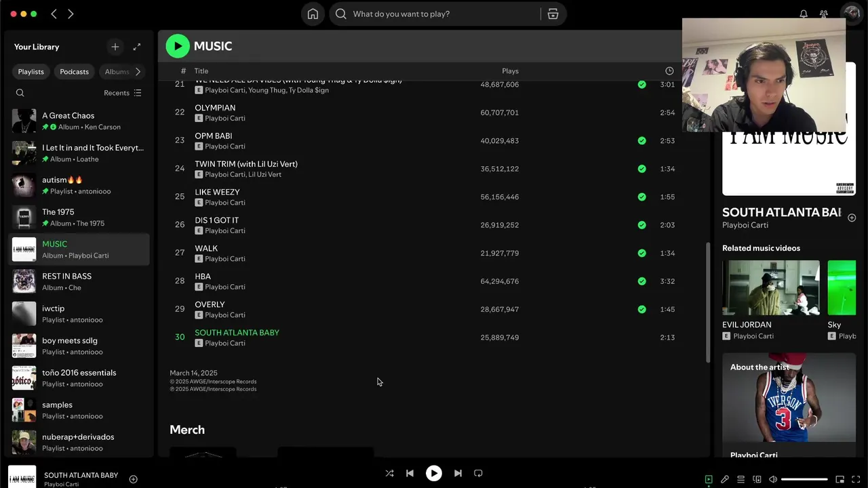Click the track list vertical scrollbar
868x488 pixels.
click(x=708, y=302)
